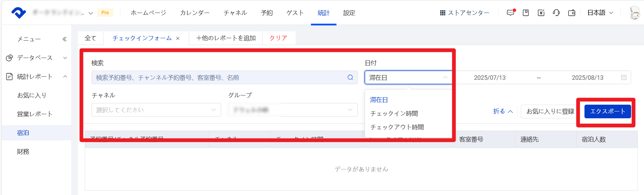Click the user avatar at top right
This screenshot has width=644, height=195.
(634, 13)
